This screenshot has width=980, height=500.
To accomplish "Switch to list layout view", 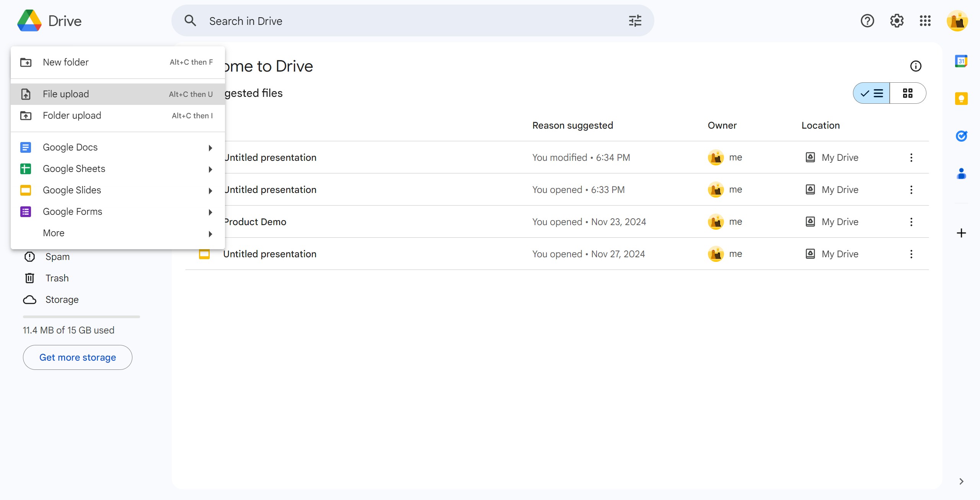I will click(871, 93).
